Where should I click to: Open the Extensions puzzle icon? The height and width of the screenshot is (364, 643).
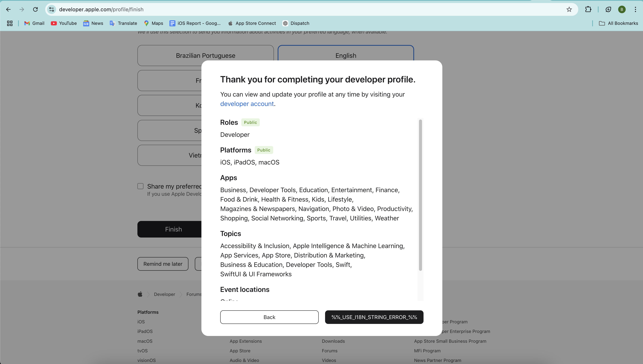coord(588,9)
